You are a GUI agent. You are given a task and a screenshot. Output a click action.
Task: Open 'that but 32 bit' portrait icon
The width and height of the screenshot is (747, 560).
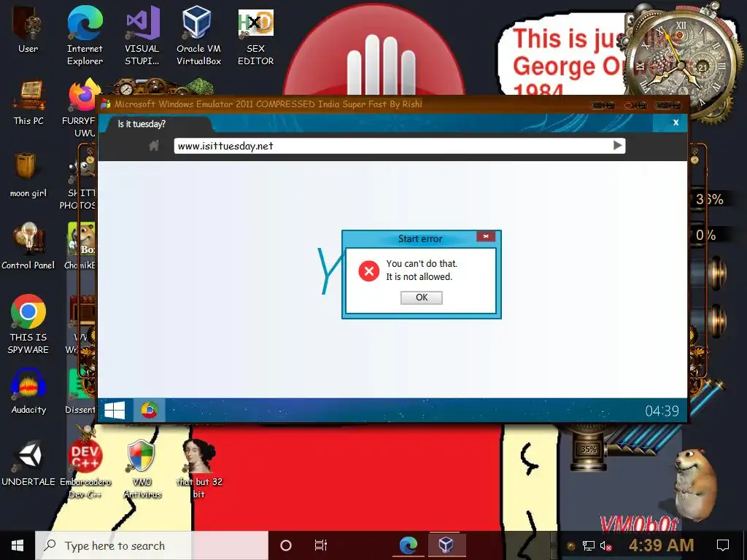click(198, 469)
